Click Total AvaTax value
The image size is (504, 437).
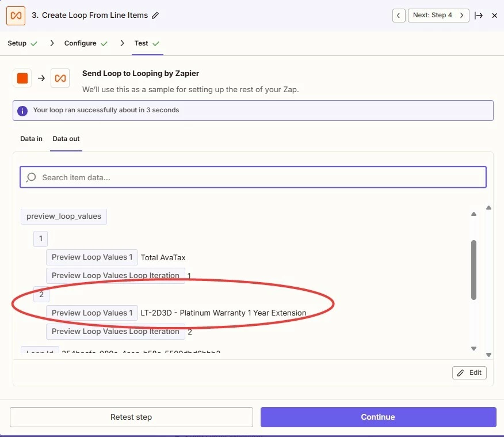163,257
